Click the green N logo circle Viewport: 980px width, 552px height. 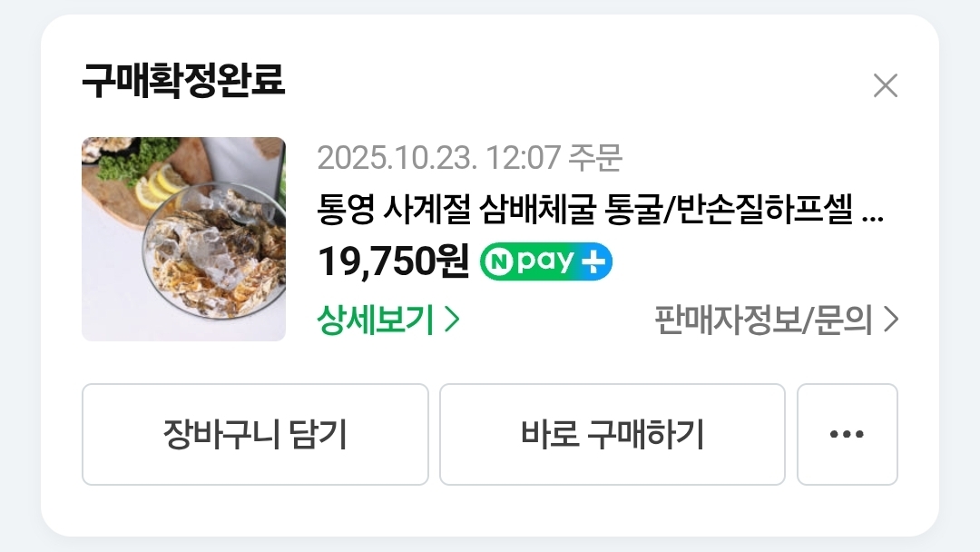pos(499,262)
